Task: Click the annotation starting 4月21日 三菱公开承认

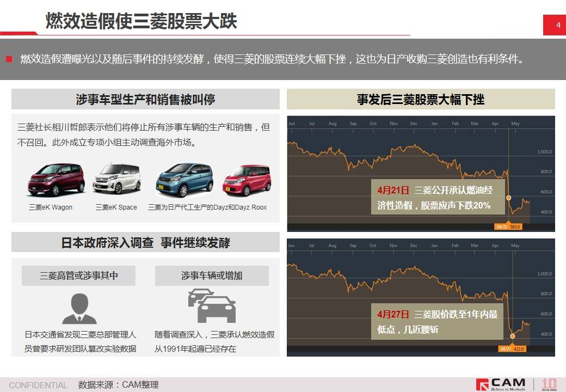Action: pyautogui.click(x=438, y=197)
